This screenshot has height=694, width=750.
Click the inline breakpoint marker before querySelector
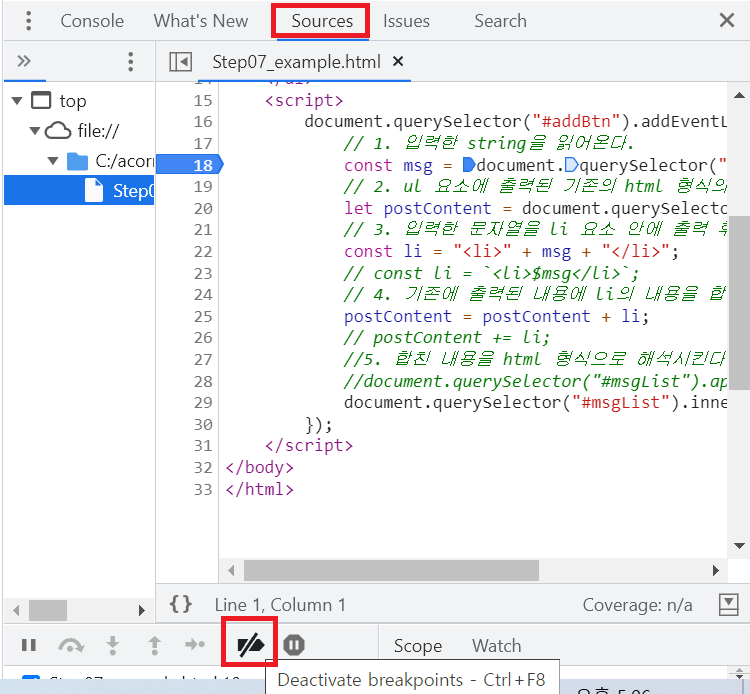click(572, 165)
